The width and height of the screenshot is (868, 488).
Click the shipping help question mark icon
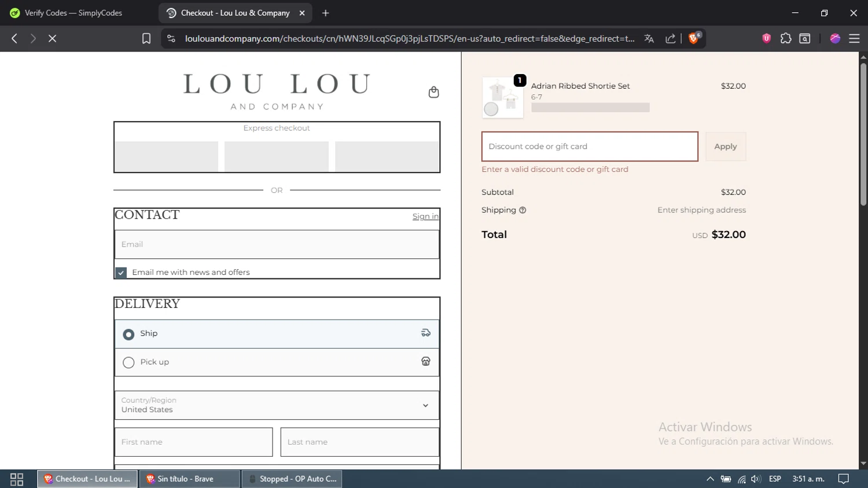[523, 210]
